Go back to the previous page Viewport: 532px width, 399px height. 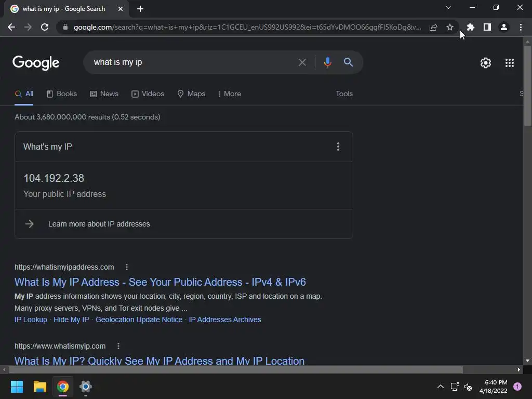[x=11, y=27]
